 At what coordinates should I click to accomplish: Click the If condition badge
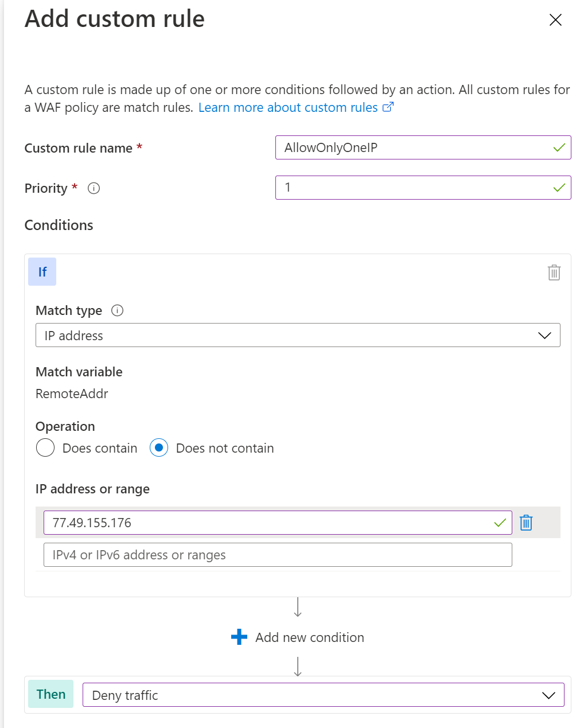[x=42, y=272]
